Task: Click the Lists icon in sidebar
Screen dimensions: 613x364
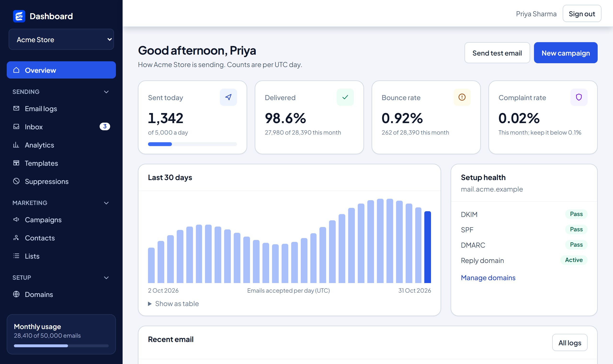Action: 16,256
